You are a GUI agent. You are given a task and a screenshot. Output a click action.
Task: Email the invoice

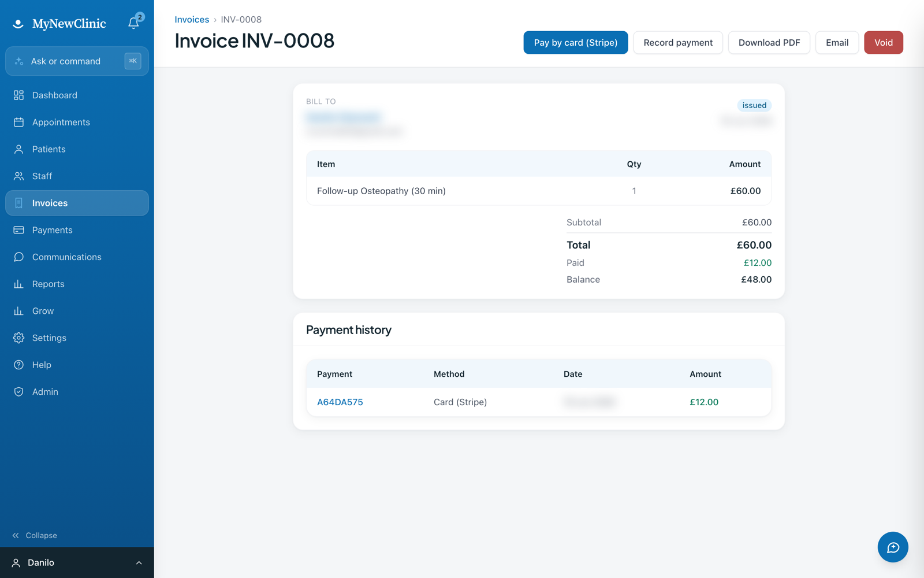coord(837,42)
